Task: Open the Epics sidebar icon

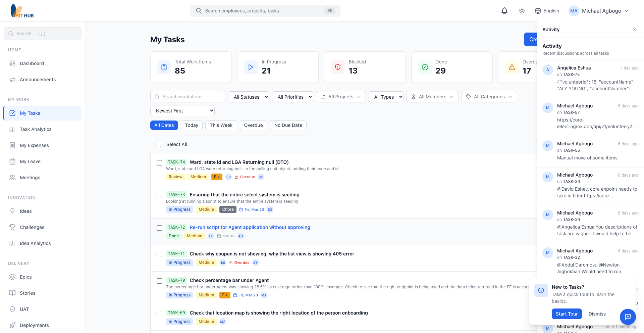Action: [12, 277]
